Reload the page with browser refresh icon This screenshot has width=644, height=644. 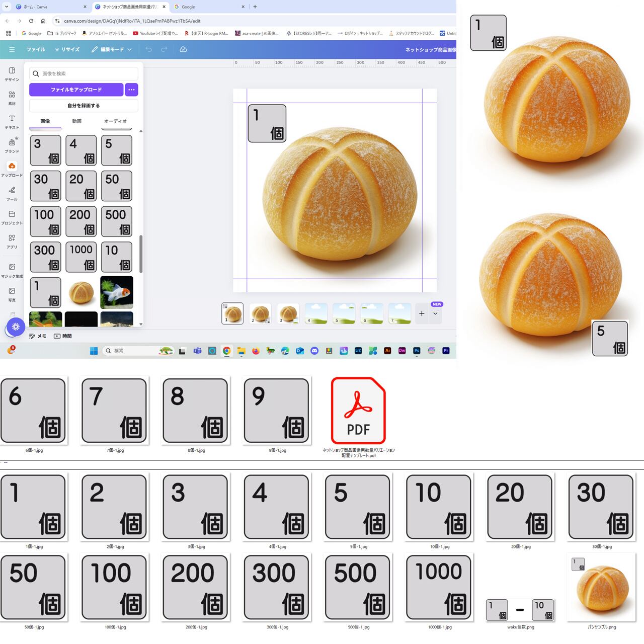click(x=31, y=21)
